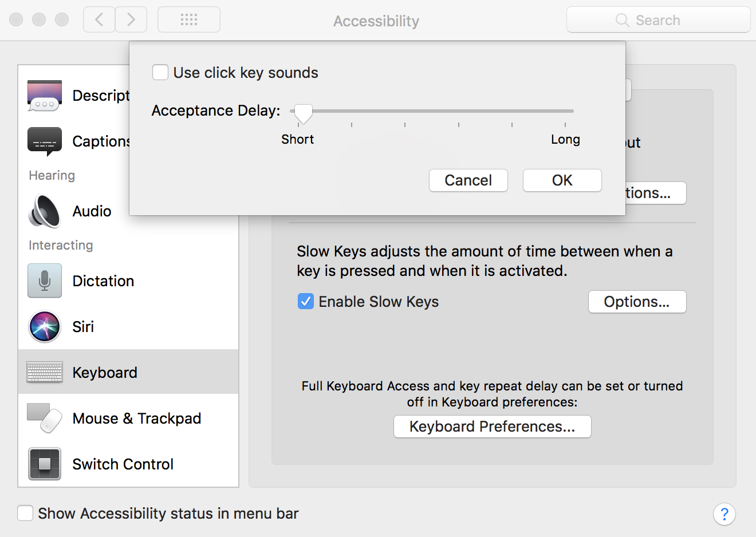756x537 pixels.
Task: Open the Switch Control icon
Action: pyautogui.click(x=45, y=464)
